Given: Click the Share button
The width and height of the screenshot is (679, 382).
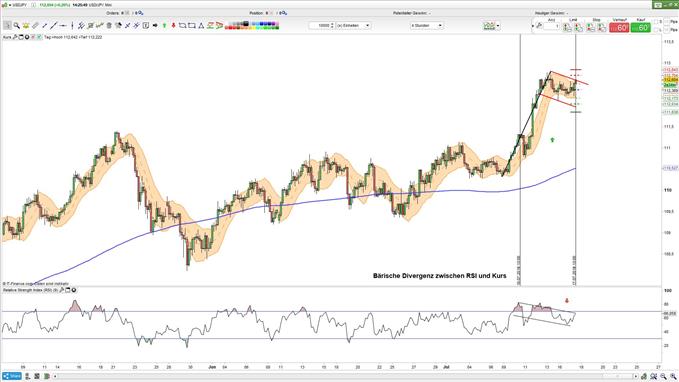Looking at the screenshot, I should click(x=12, y=376).
